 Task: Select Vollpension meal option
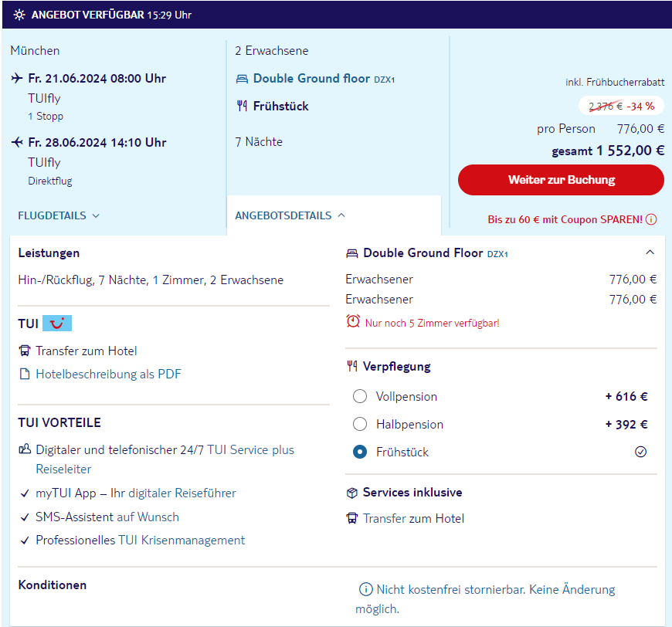tap(360, 396)
